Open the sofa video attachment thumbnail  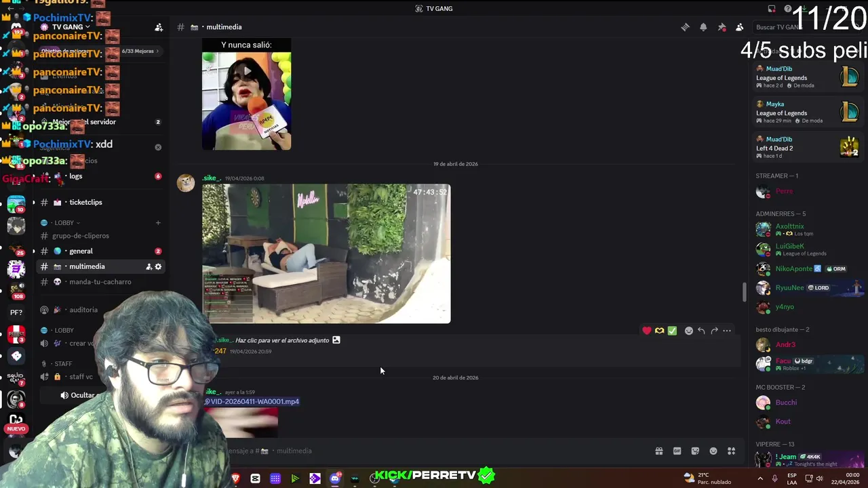pos(326,253)
